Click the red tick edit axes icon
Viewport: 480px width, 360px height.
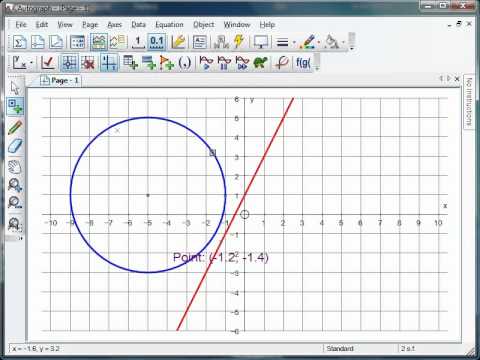tap(48, 63)
